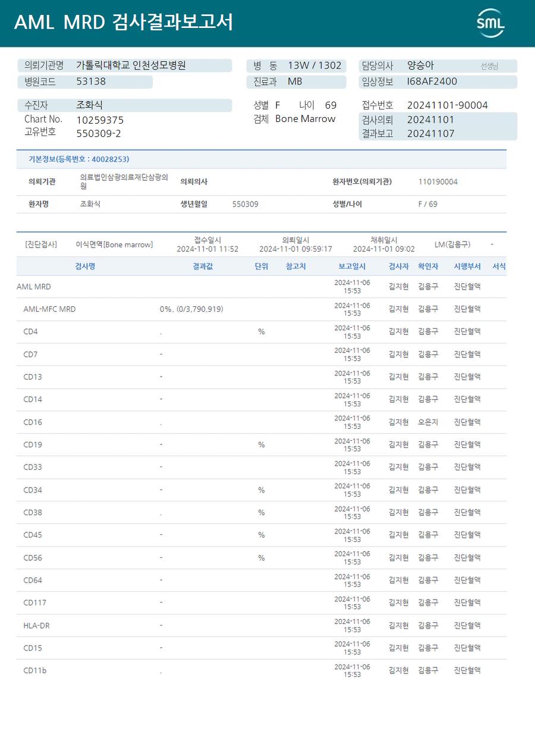Click the CD13 test name
The image size is (535, 756).
pyautogui.click(x=33, y=377)
